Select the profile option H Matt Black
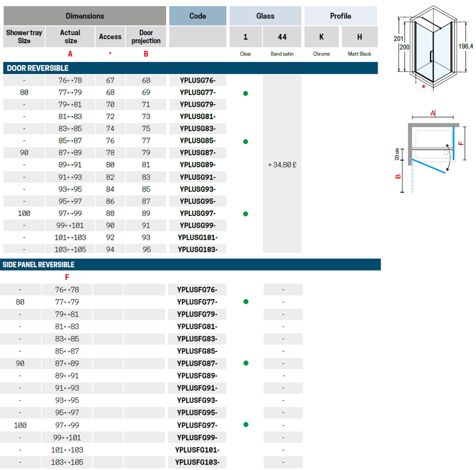This screenshot has height=470, width=476. coord(360,37)
